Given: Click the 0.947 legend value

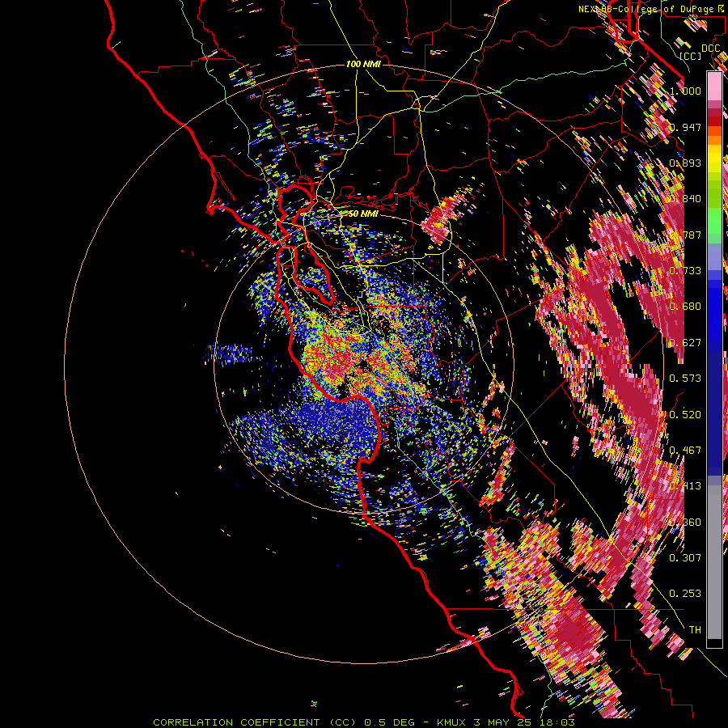Looking at the screenshot, I should [x=685, y=127].
